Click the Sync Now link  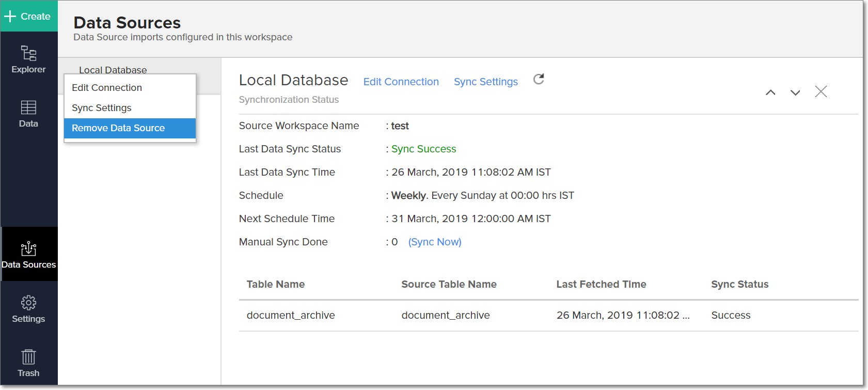435,242
